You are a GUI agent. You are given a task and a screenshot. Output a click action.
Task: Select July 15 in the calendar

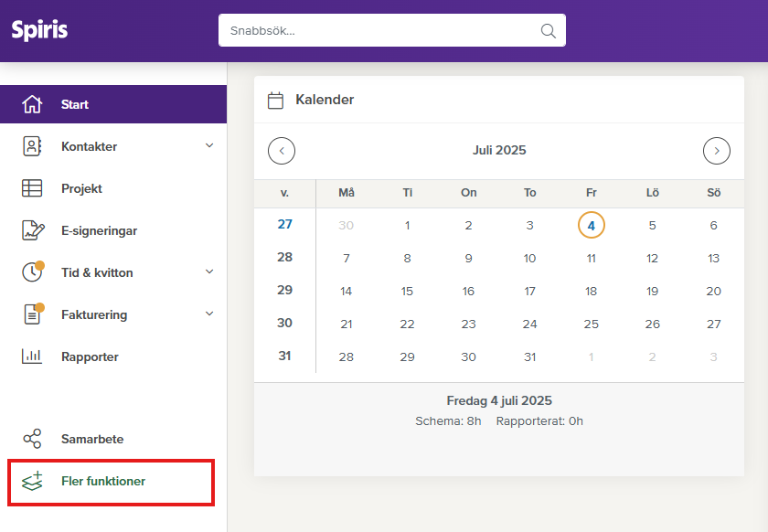[x=407, y=292]
